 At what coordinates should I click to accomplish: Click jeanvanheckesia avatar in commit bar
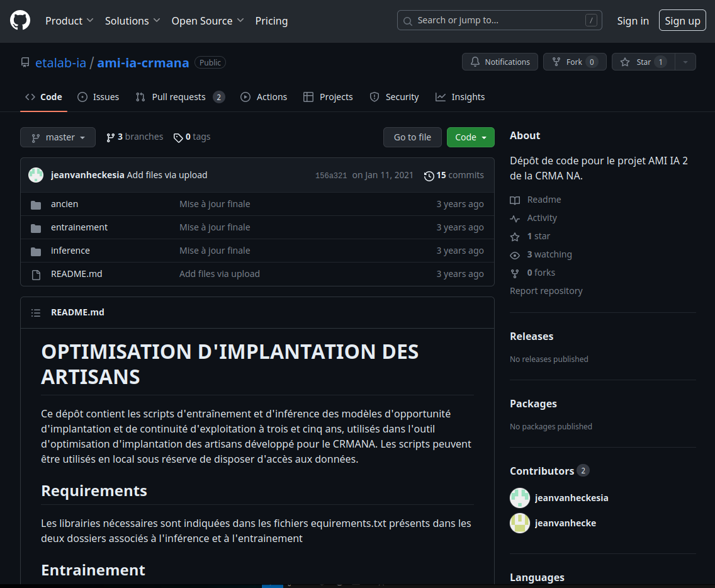click(x=36, y=175)
